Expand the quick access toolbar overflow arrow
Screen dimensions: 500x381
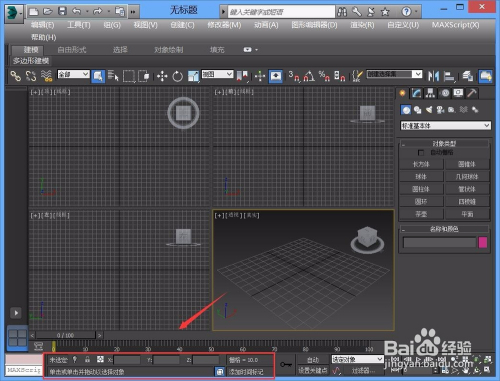click(133, 12)
